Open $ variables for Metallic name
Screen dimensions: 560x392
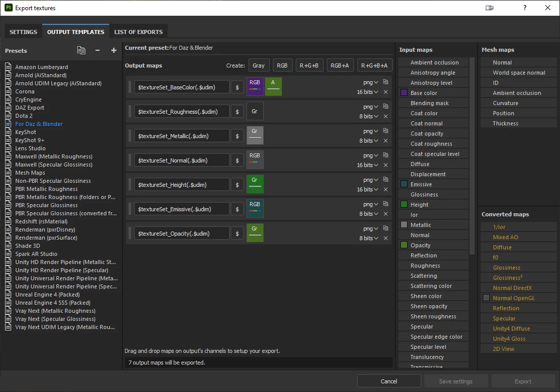[237, 136]
